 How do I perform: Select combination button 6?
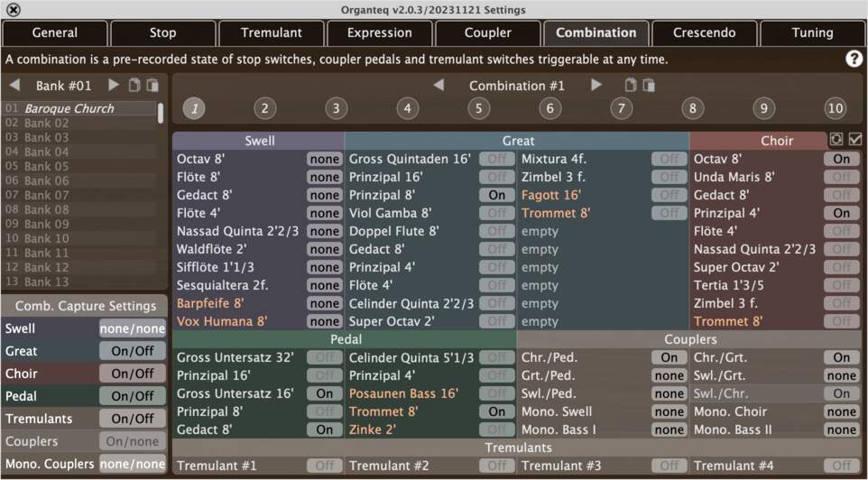click(x=549, y=108)
